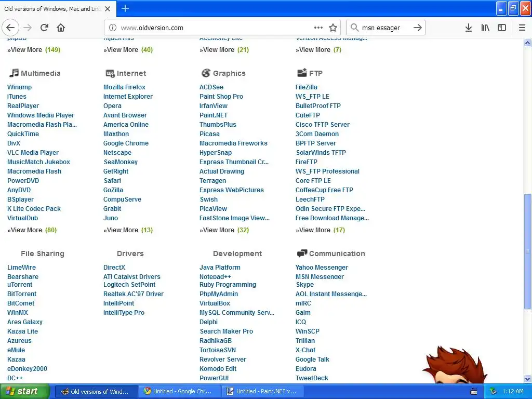
Task: Open Firefox hamburger menu
Action: 522,28
